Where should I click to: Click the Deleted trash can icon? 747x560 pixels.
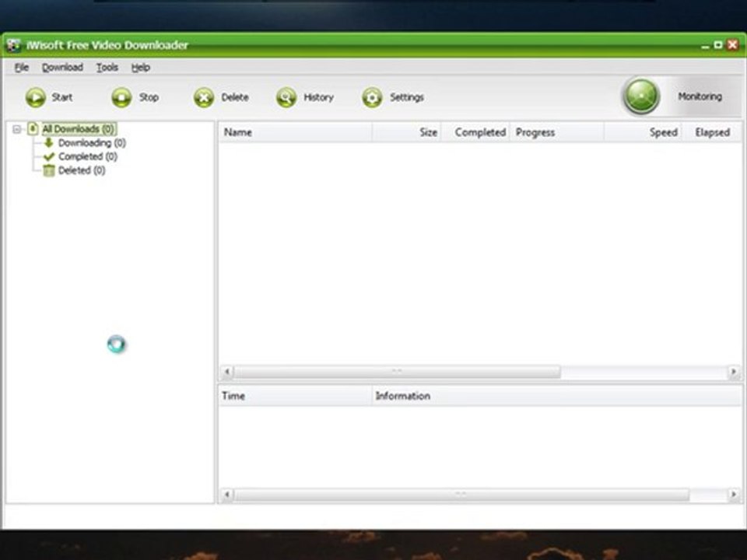click(48, 170)
